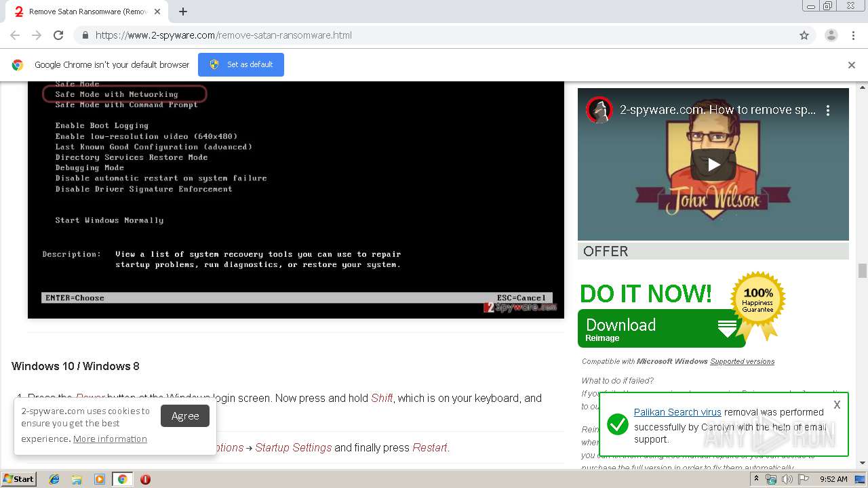Open the Chrome three-dot menu

[853, 35]
